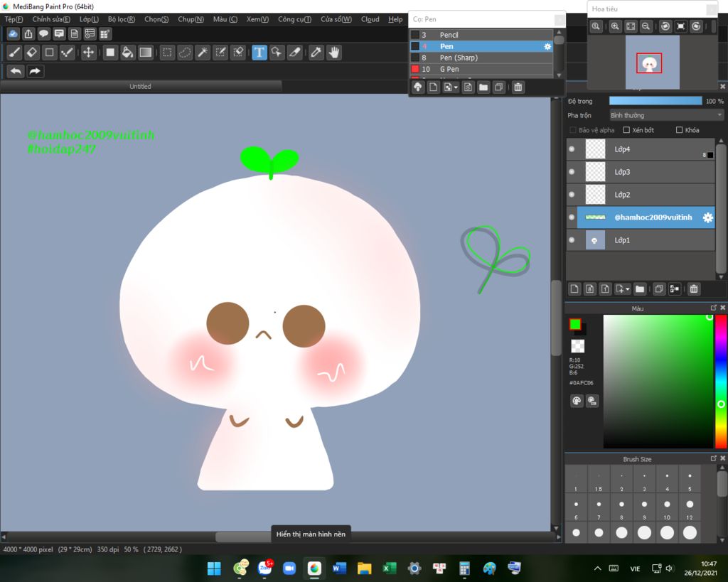The height and width of the screenshot is (582, 728).
Task: Select the Eraser tool
Action: click(31, 53)
